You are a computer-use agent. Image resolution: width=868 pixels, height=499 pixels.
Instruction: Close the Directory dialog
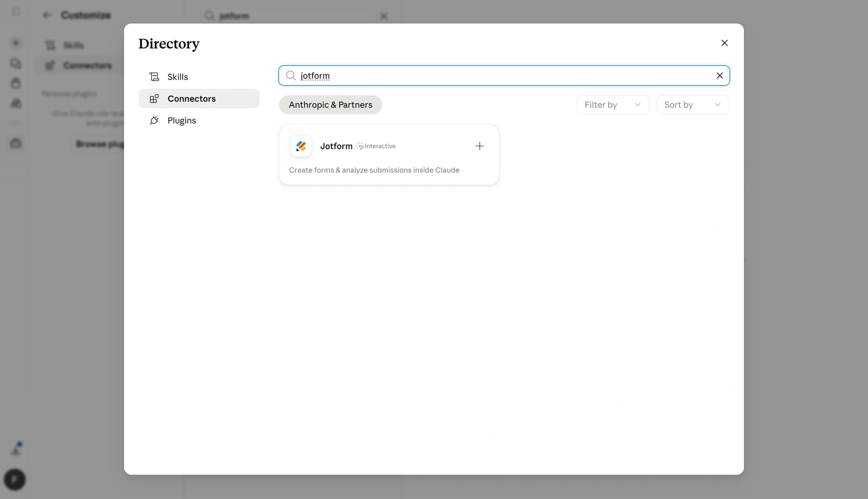tap(725, 43)
